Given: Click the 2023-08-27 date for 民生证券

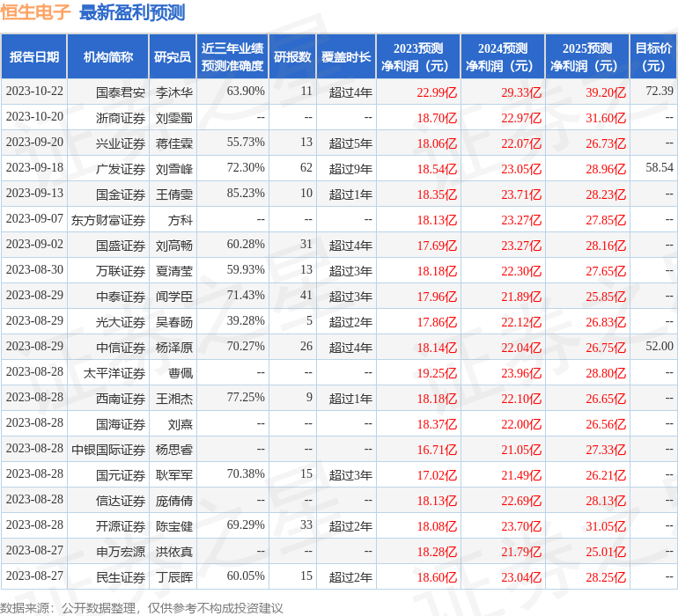Looking at the screenshot, I should tap(34, 576).
